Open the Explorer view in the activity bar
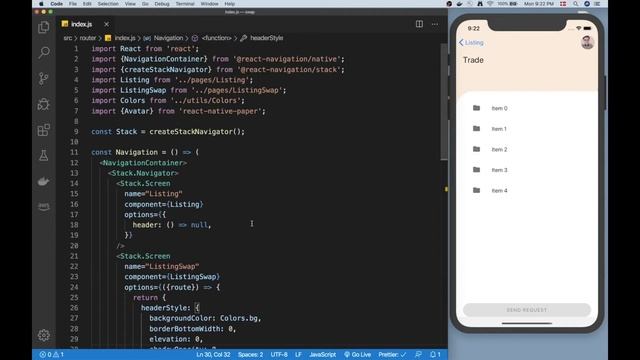The width and height of the screenshot is (640, 360). pos(44,27)
